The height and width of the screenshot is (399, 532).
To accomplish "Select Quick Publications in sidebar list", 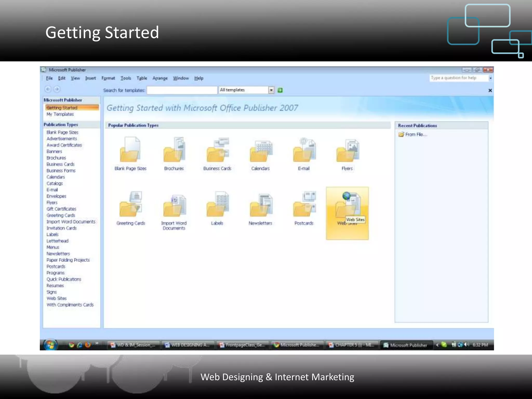I will point(64,279).
